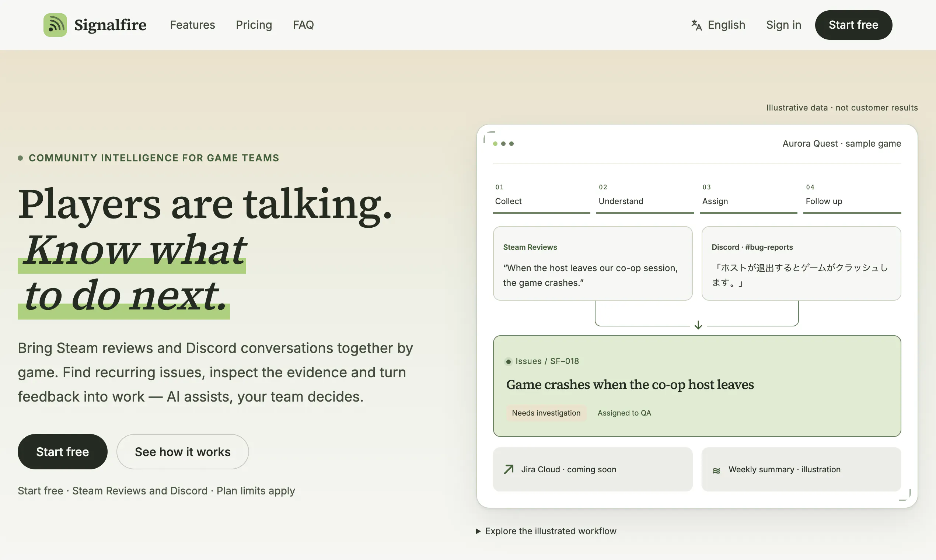Select the 01 Collect step tab
936x560 pixels.
(x=542, y=197)
